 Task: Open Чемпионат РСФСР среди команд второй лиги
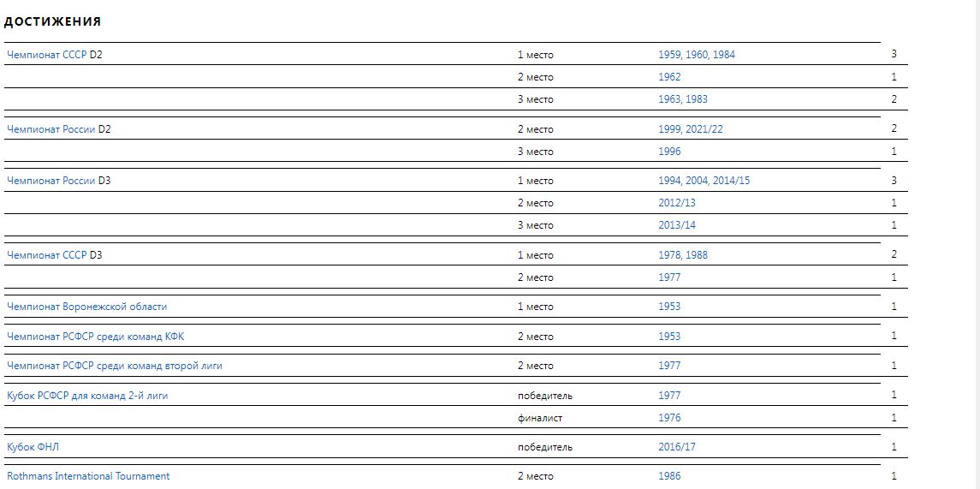pos(115,366)
